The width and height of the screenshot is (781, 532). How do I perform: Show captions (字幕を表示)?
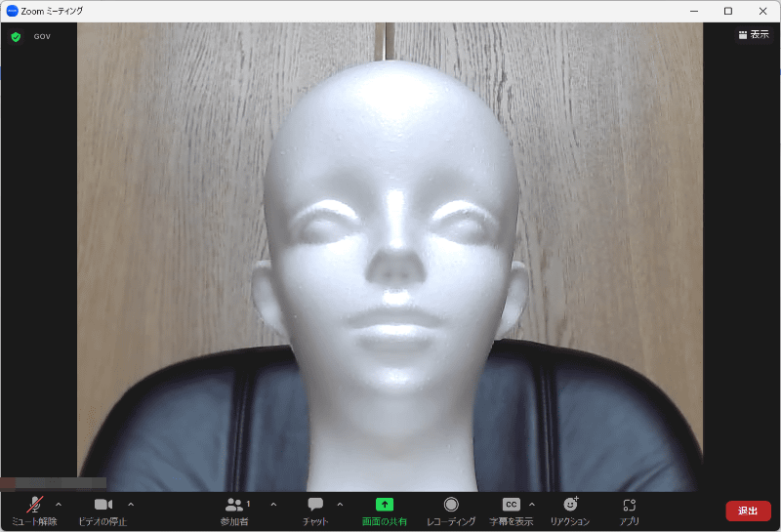511,512
